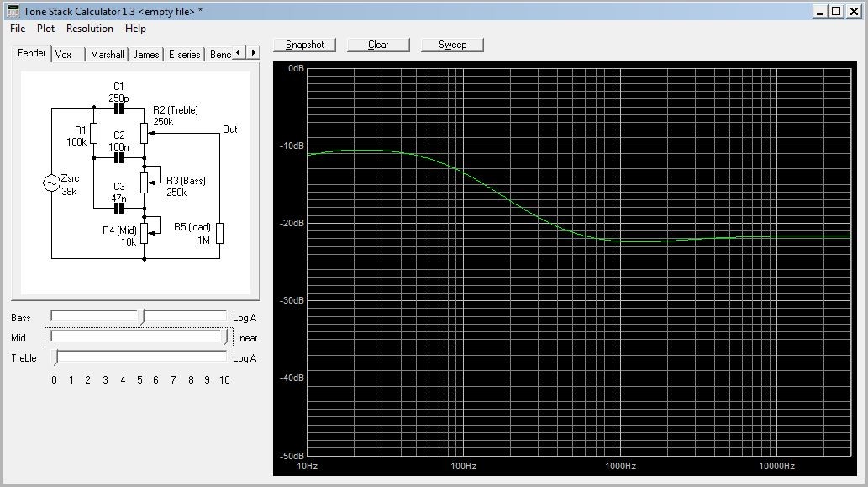Image resolution: width=868 pixels, height=487 pixels.
Task: Click the R4 Mid potentiometer symbol
Action: click(x=144, y=233)
